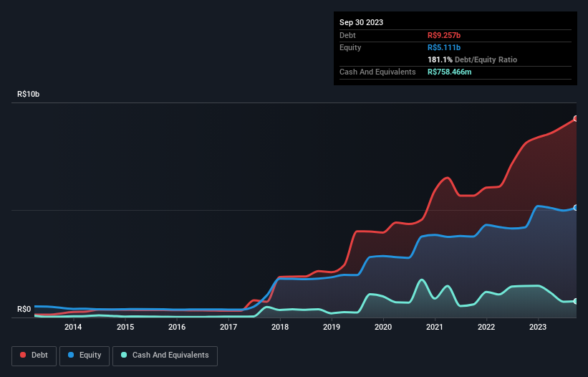
Task: Click the 2017 x-axis label
Action: pos(228,327)
